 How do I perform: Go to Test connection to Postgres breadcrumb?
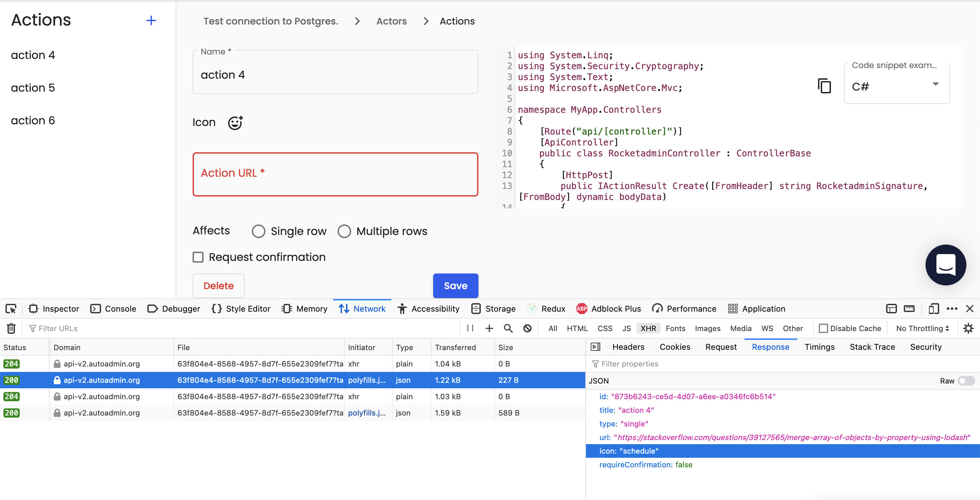(271, 21)
